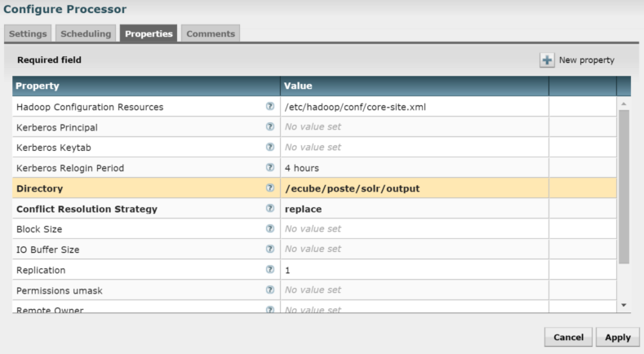Open Conflict Resolution Strategy value 'replace'
Image resolution: width=644 pixels, height=354 pixels.
(x=414, y=209)
